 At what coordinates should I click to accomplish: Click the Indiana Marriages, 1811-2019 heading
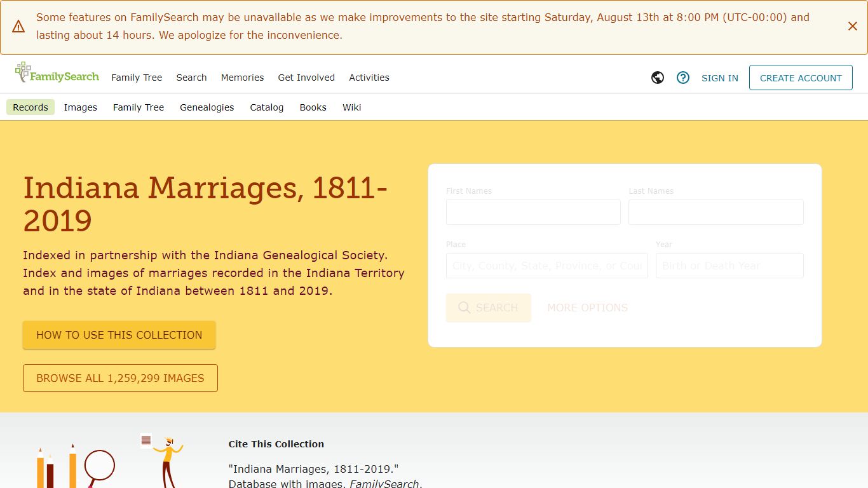coord(205,205)
